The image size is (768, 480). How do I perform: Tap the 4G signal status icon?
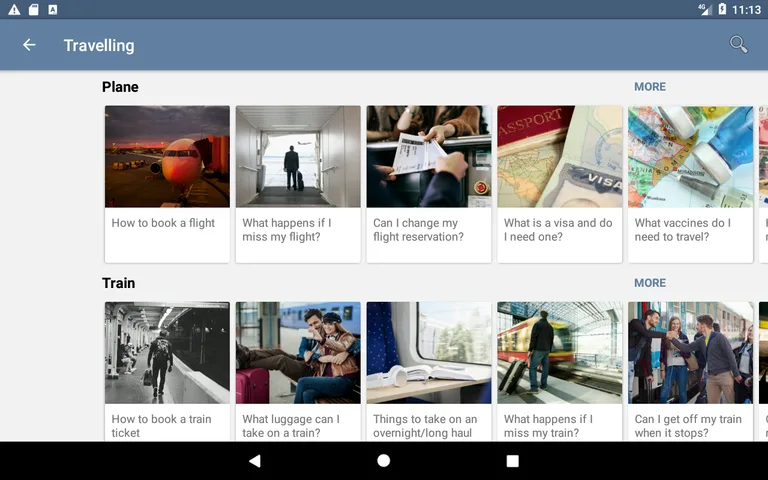click(x=705, y=9)
